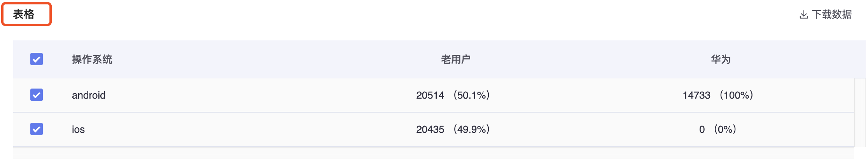The height and width of the screenshot is (167, 868).
Task: Click the horizontal scrollbar strip below table
Action: click(x=434, y=153)
